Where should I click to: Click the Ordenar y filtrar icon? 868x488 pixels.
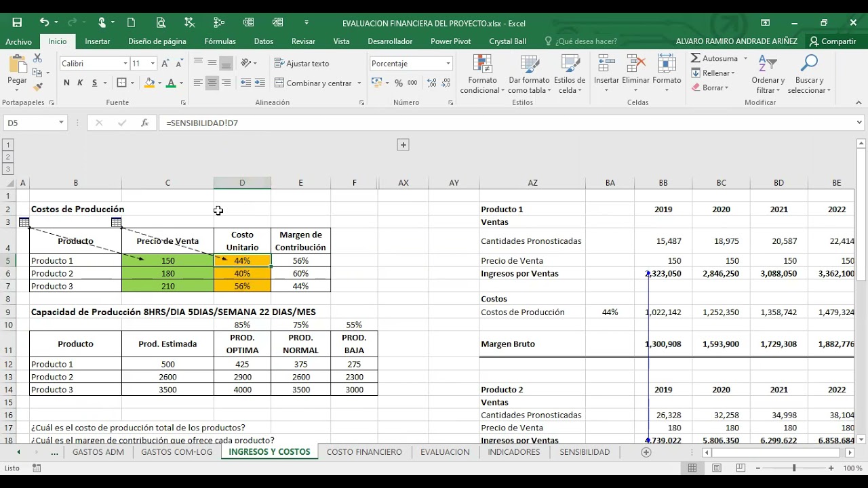point(768,75)
